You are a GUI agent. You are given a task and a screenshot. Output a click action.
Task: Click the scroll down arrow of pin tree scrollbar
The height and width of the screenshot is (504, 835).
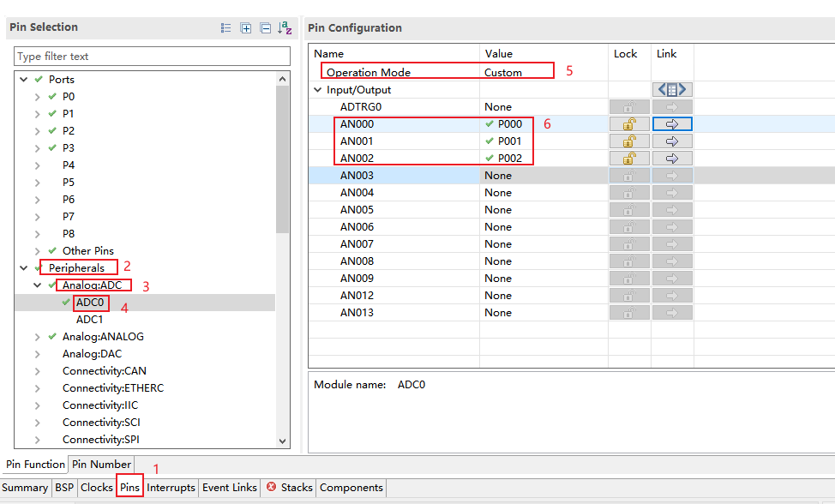tap(283, 441)
